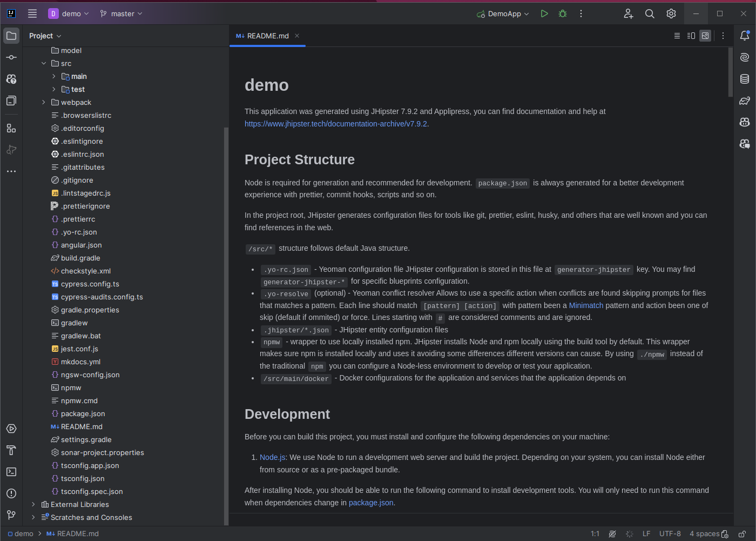Debug DemoApp with the bug icon

pos(563,14)
